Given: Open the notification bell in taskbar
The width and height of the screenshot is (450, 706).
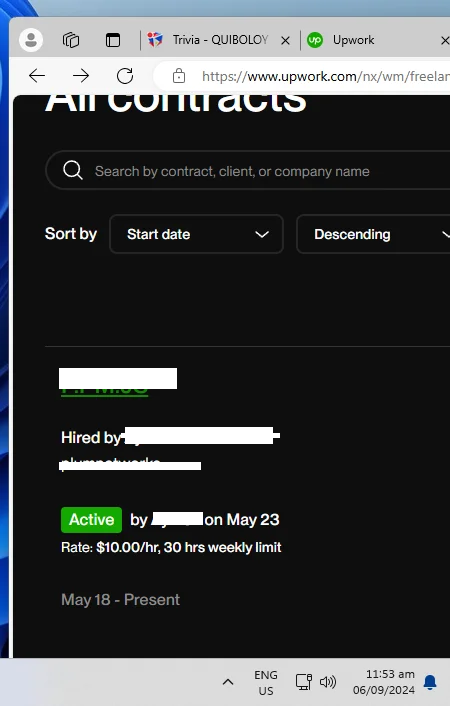Looking at the screenshot, I should click(430, 683).
